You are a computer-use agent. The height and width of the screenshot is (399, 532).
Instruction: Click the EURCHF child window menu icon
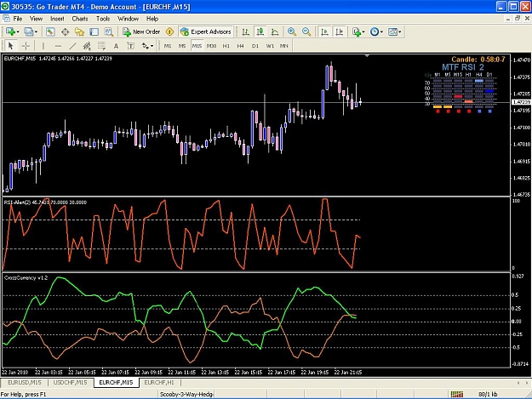(x=6, y=19)
